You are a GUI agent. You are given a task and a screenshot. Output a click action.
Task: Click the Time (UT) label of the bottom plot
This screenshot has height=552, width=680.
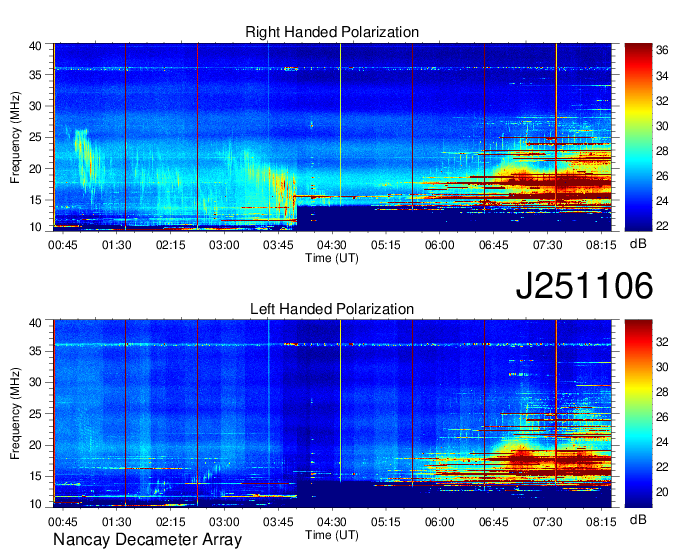(332, 534)
